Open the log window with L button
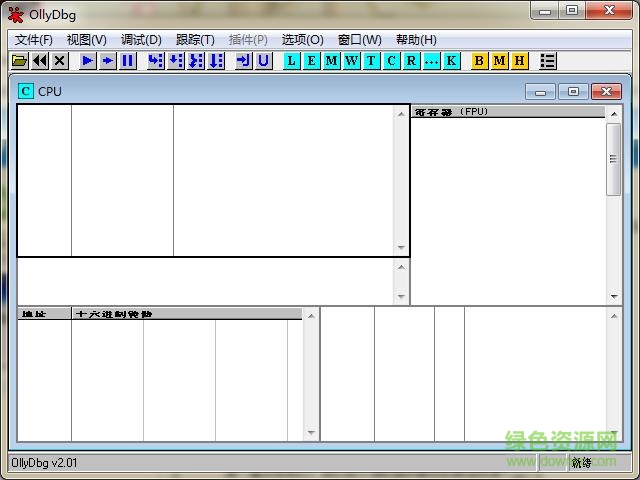Viewport: 640px width, 480px height. point(291,61)
